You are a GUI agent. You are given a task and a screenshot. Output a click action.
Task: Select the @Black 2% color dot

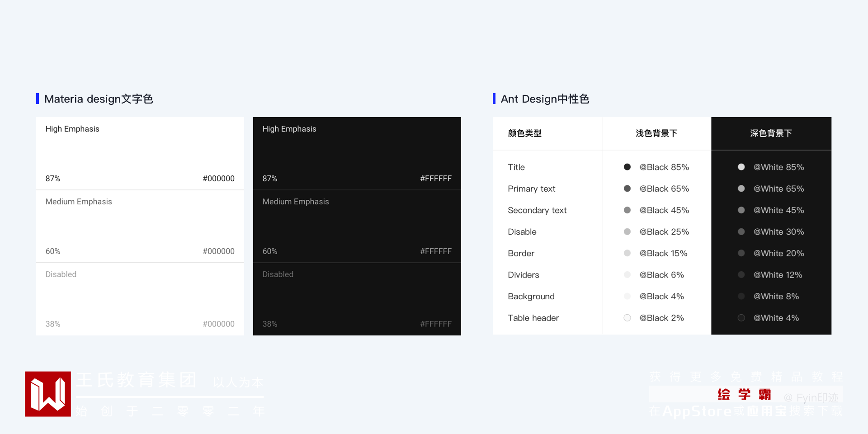click(627, 318)
